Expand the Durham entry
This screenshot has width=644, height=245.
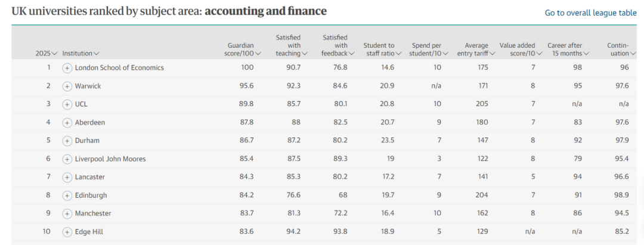[67, 141]
